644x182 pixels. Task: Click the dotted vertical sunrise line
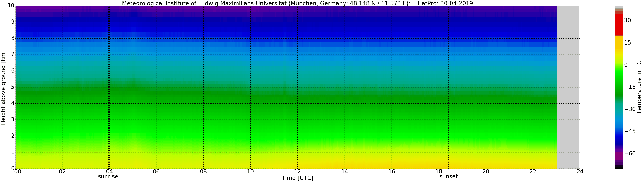(x=108, y=88)
